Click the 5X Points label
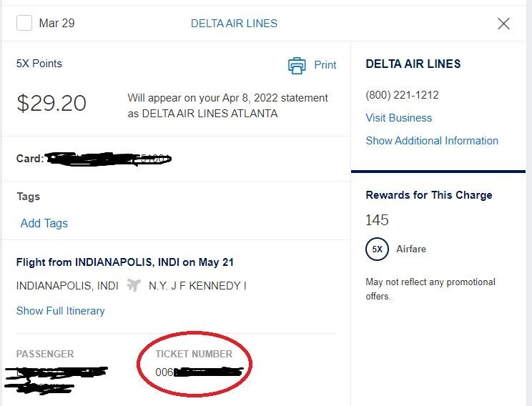This screenshot has width=532, height=406. (39, 64)
